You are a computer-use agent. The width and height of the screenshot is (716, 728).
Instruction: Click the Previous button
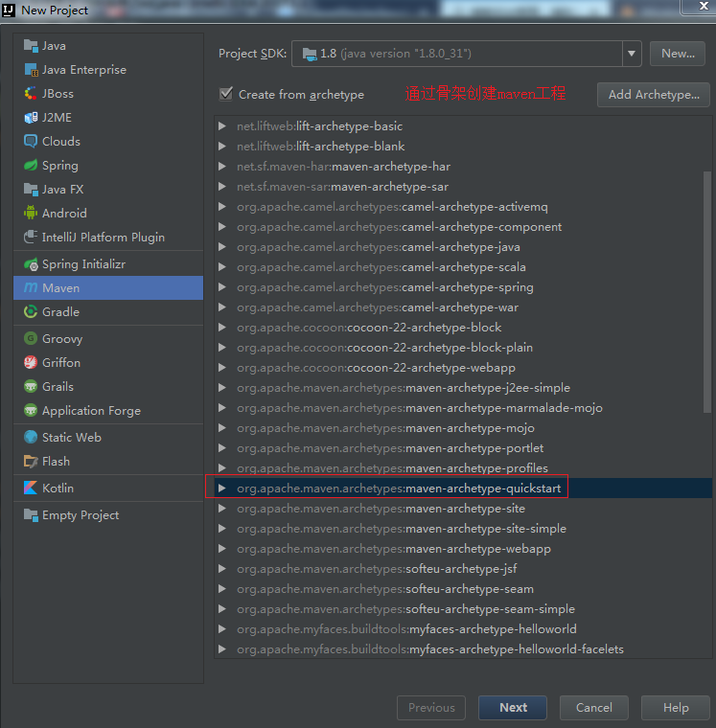pyautogui.click(x=431, y=708)
